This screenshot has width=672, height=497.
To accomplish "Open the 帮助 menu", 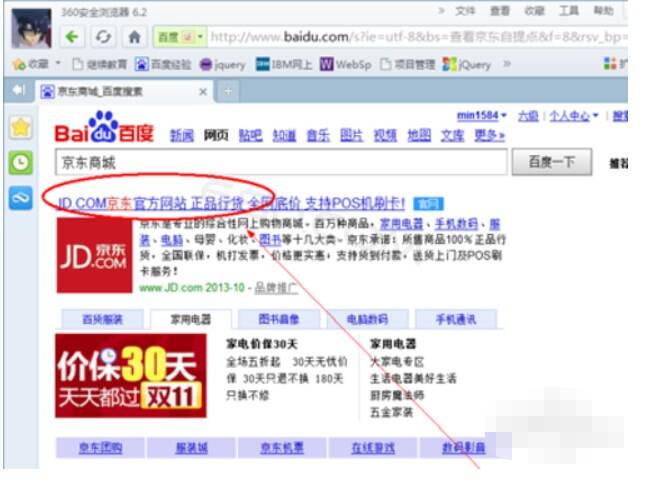I will (603, 11).
